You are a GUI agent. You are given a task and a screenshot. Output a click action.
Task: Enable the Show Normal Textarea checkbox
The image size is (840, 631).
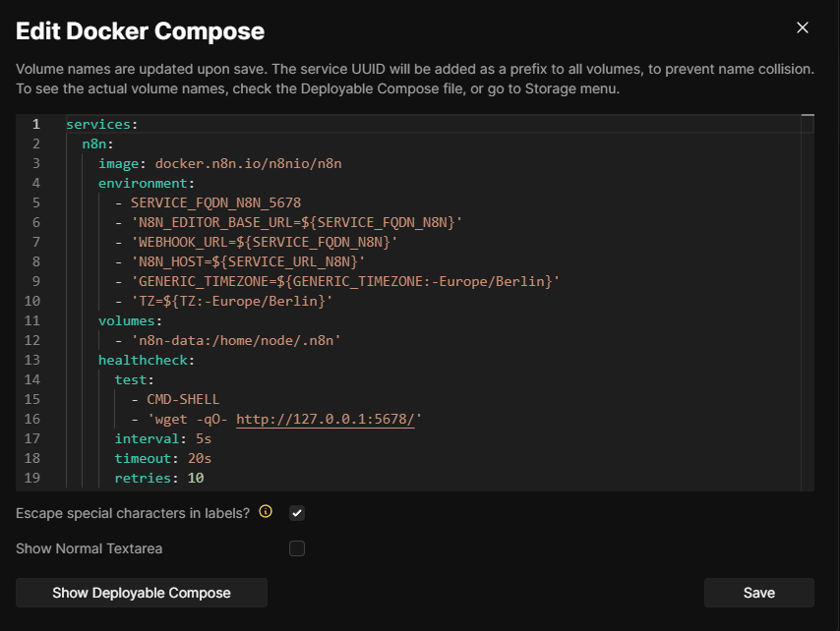(x=297, y=548)
